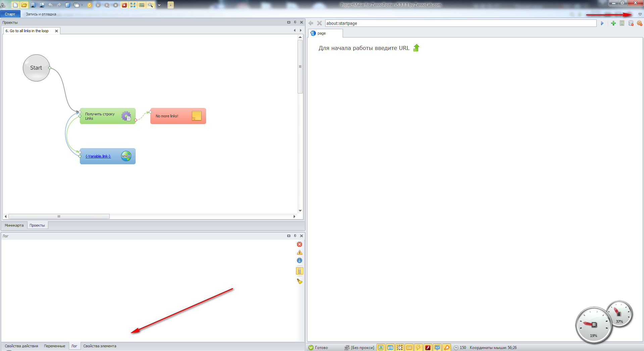
Task: Add a new browser tab with green plus
Action: tap(613, 23)
